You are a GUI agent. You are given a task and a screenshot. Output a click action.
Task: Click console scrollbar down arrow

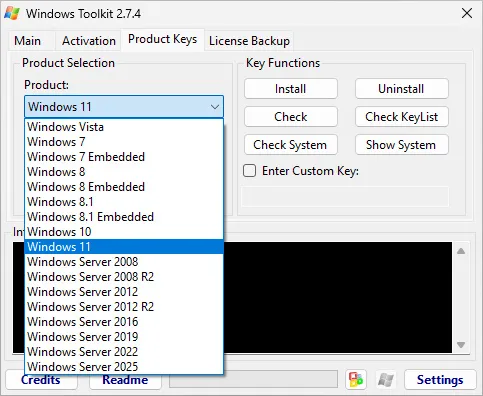pyautogui.click(x=461, y=345)
